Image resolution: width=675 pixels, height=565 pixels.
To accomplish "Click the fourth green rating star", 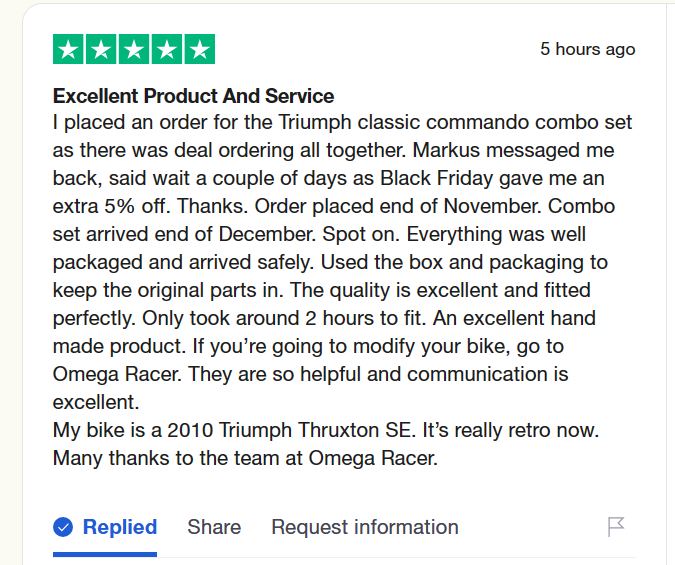I will click(167, 49).
